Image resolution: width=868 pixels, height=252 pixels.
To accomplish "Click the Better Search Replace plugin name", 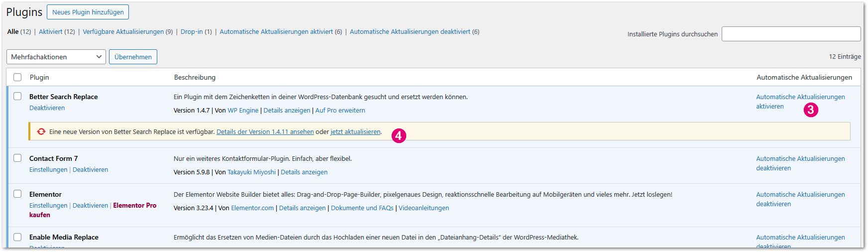I will (63, 97).
